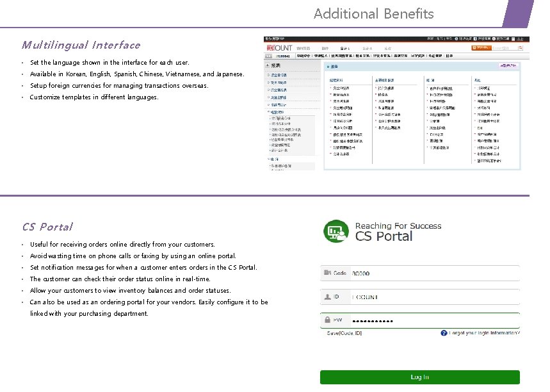Screen dimensions: 550x392
Task: Click the 'Additional Benefits' page title
Action: (x=373, y=13)
